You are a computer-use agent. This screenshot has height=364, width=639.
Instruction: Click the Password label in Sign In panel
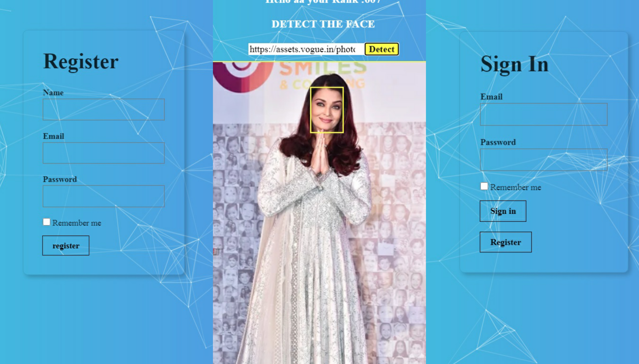(x=498, y=142)
